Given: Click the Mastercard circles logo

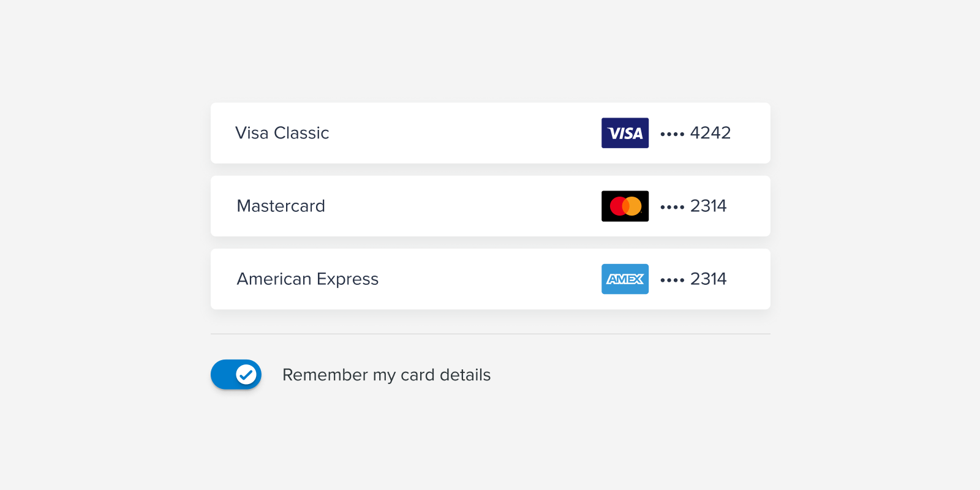Looking at the screenshot, I should tap(625, 206).
